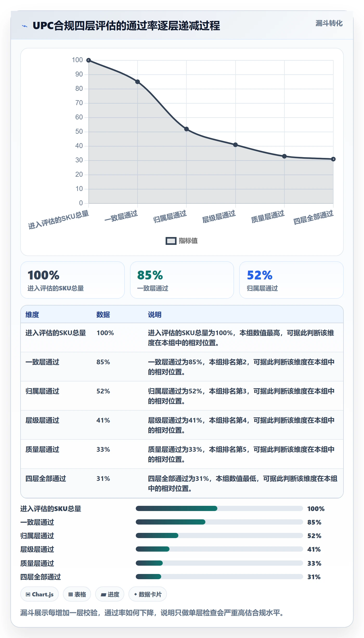Click the chart point for 四层全部通过

coord(333,159)
